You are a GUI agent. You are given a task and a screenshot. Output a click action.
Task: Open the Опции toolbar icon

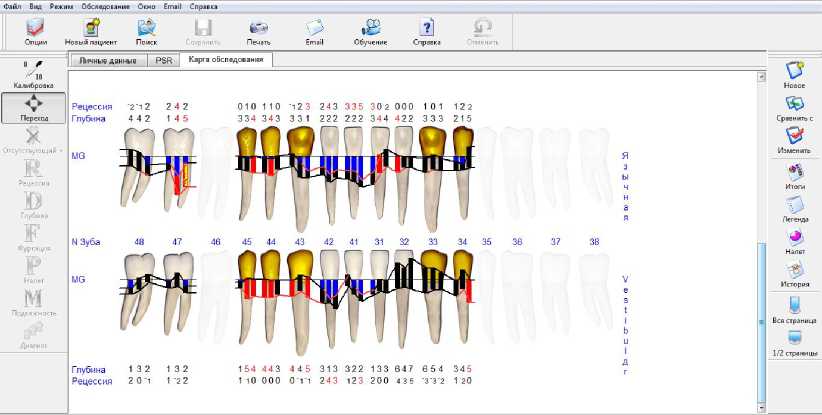pyautogui.click(x=35, y=30)
